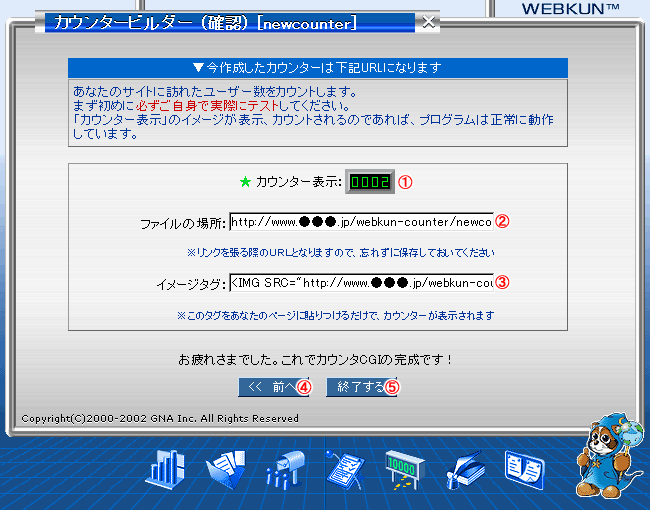Click the 'カウンター表示:' label
Viewport: 650px width, 510px height.
[x=298, y=182]
